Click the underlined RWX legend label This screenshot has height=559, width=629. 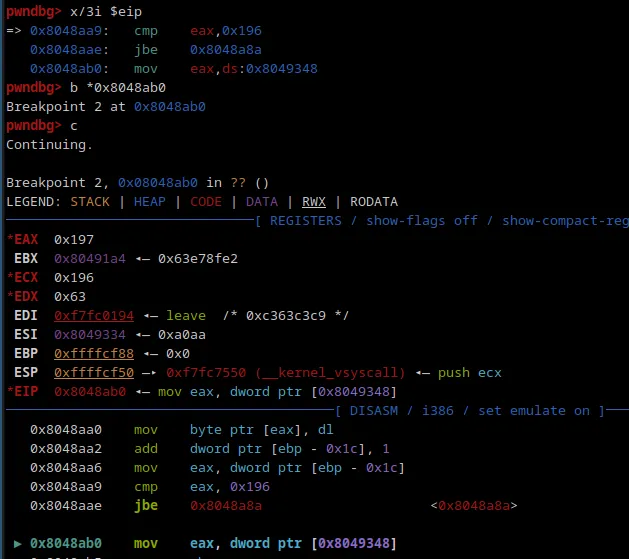314,202
